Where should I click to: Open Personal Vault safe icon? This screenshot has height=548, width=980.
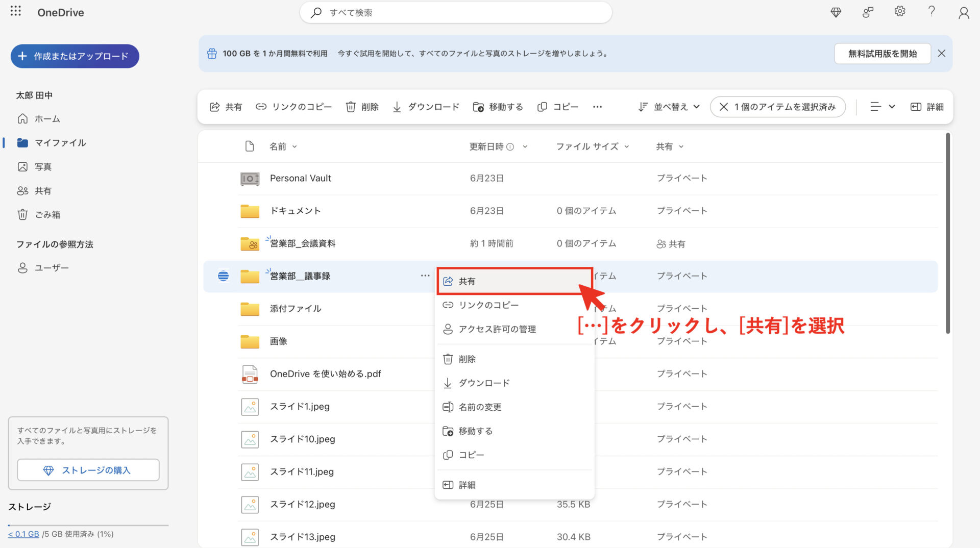250,179
